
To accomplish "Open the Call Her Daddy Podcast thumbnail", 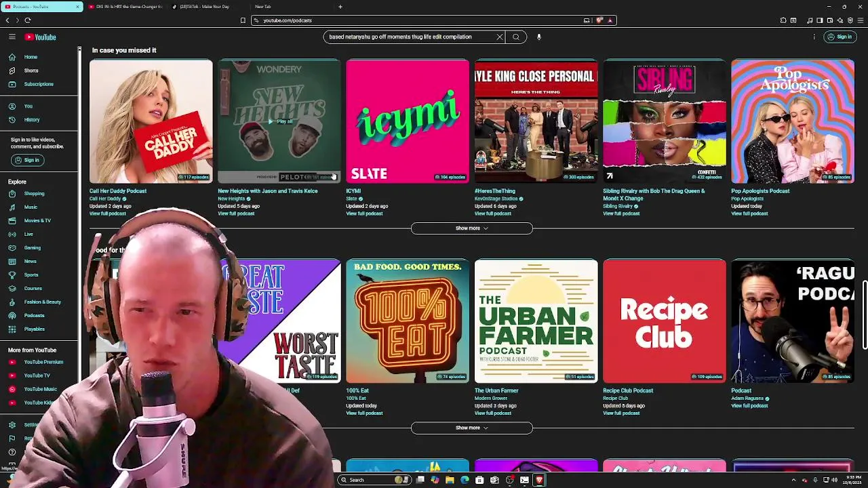I will (x=151, y=121).
